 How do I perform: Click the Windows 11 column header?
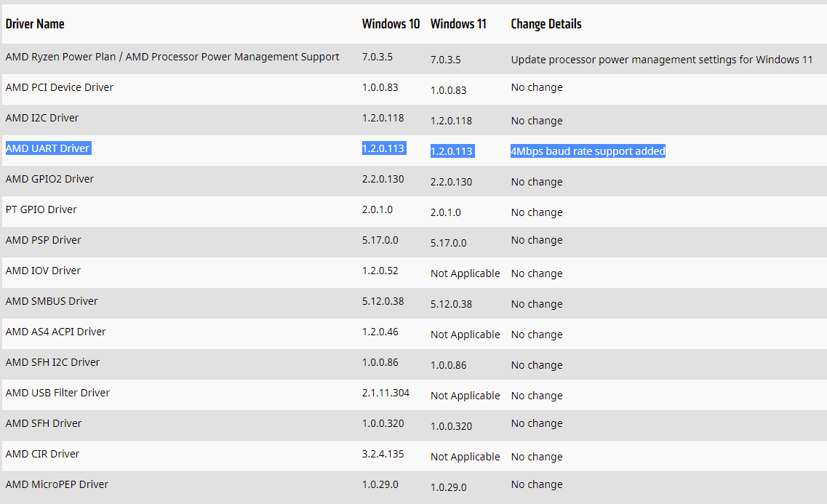[458, 24]
